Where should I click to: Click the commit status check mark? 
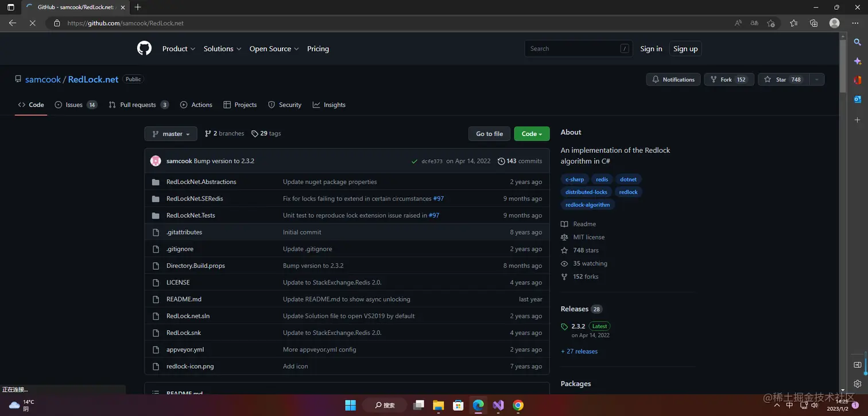pyautogui.click(x=414, y=161)
